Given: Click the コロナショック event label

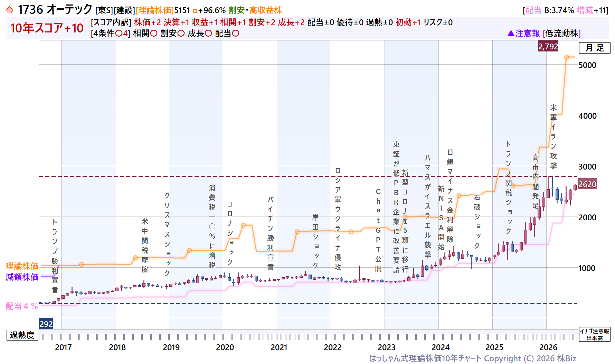Looking at the screenshot, I should (x=230, y=233).
